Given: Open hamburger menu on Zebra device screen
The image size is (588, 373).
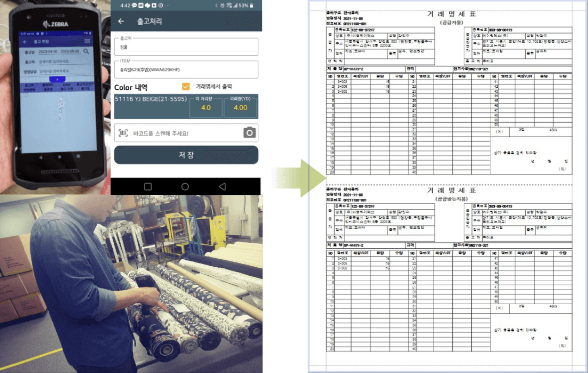Looking at the screenshot, I should (87, 41).
